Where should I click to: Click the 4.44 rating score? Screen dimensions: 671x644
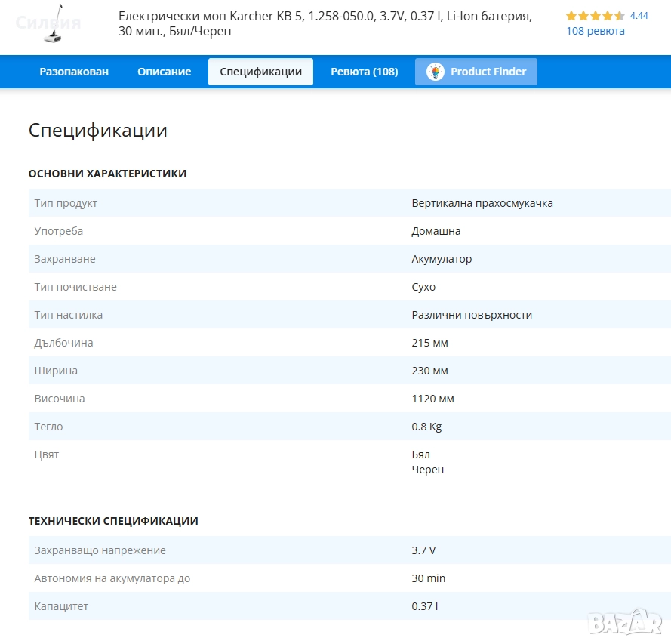(639, 16)
